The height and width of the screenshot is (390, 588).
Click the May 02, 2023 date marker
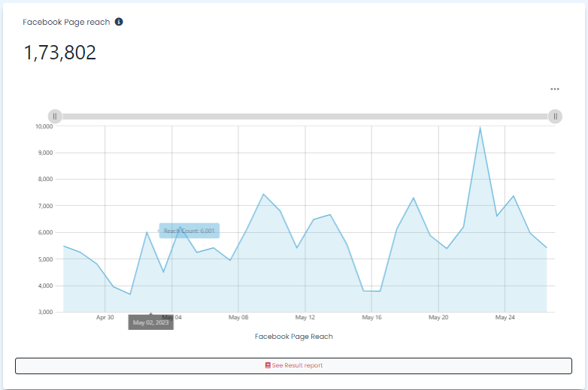point(151,322)
